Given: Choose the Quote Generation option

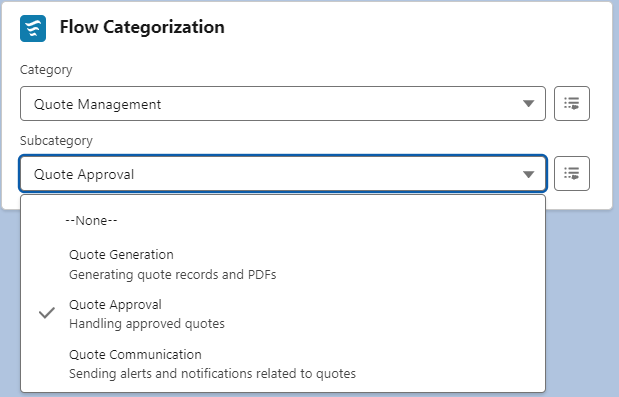Looking at the screenshot, I should (x=283, y=264).
